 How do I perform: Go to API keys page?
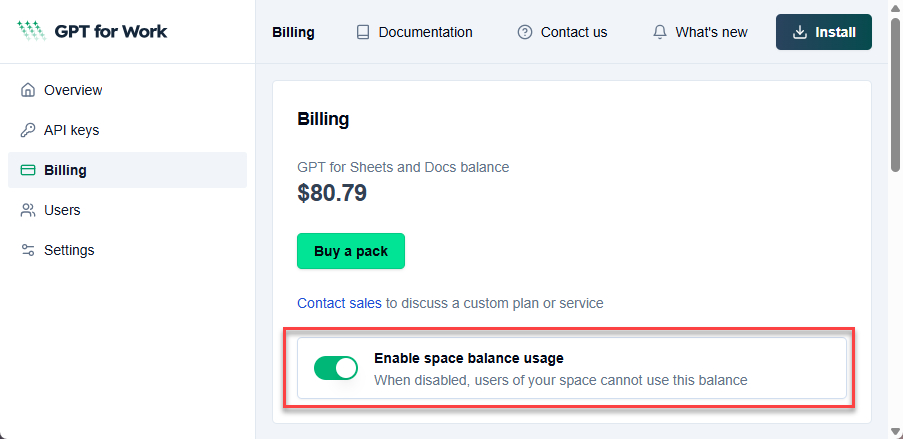coord(71,130)
